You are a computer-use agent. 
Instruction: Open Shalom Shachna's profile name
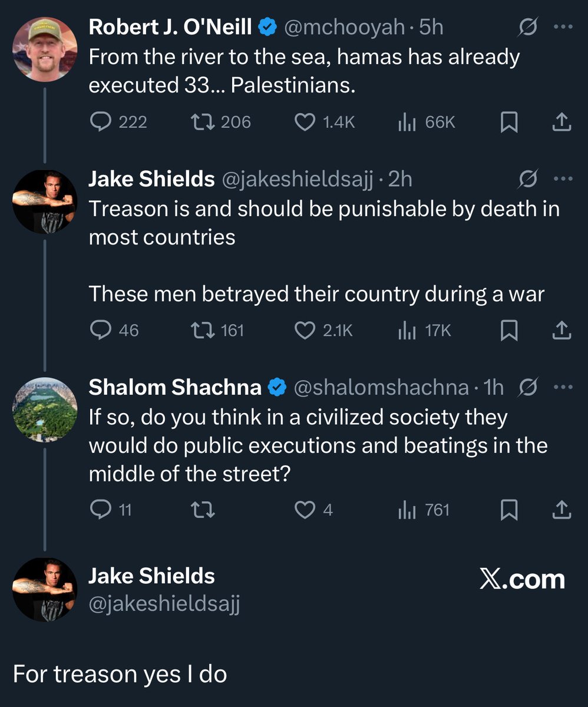click(x=175, y=387)
